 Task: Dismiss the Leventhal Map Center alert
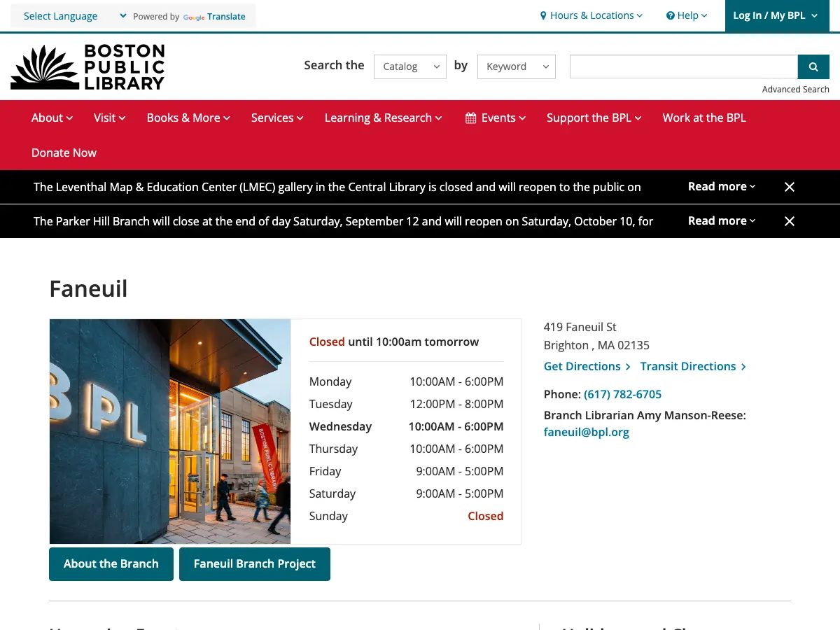coord(790,187)
